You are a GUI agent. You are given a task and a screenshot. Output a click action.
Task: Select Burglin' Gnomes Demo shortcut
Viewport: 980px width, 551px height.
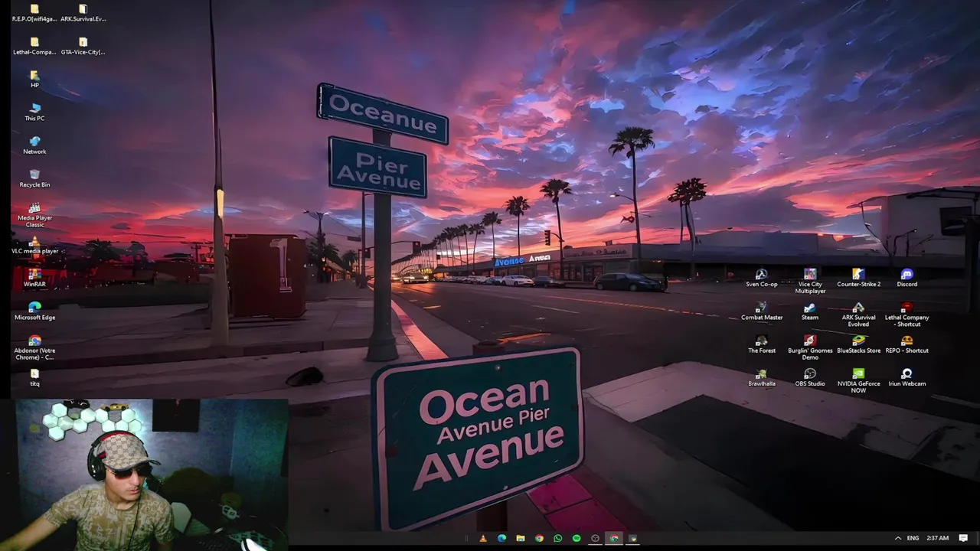[x=810, y=347]
